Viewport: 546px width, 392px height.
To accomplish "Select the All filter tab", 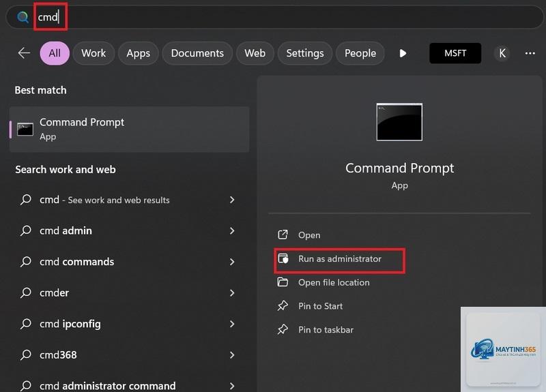I will point(55,53).
